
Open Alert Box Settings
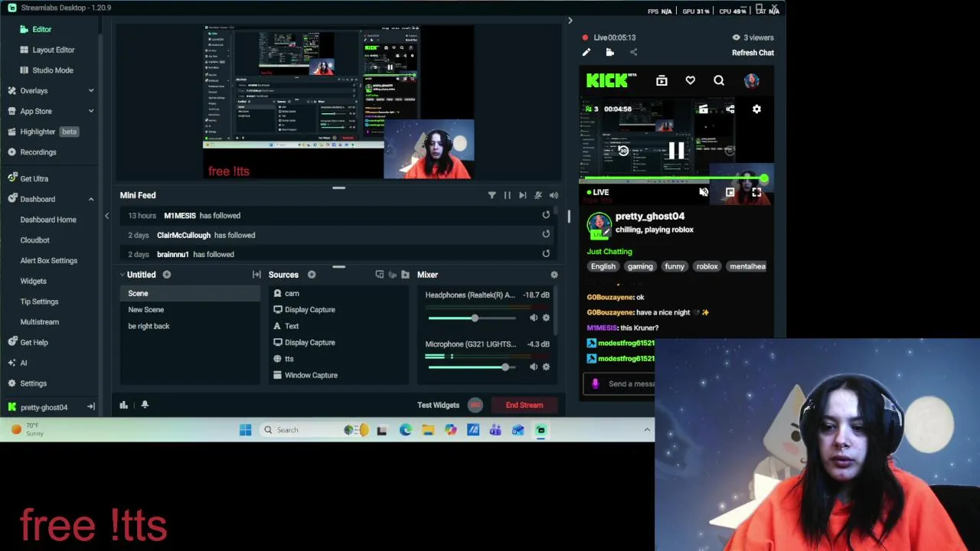48,261
